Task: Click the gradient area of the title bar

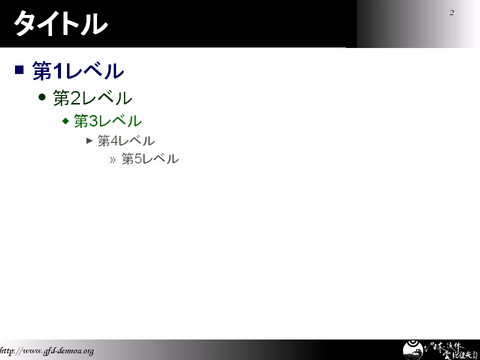Action: coord(418,23)
